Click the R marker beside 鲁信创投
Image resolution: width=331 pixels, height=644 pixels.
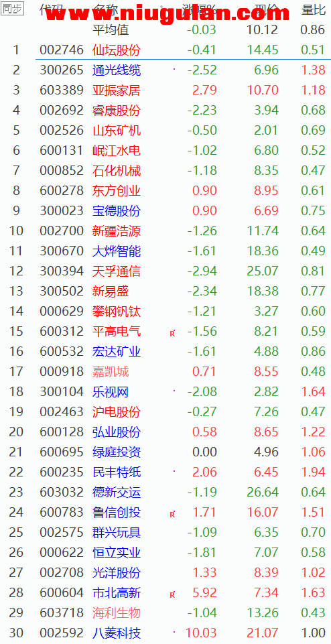coord(172,515)
